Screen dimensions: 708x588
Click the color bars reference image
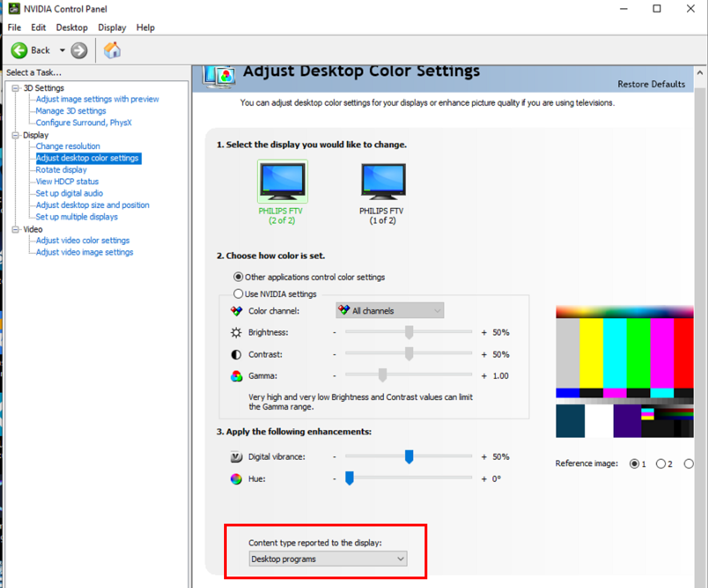[625, 372]
